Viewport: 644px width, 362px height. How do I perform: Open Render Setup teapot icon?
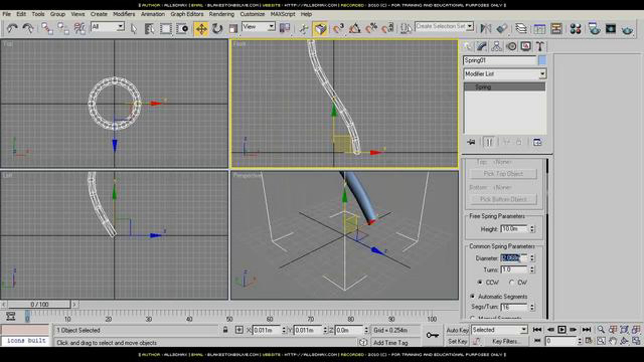coord(594,28)
